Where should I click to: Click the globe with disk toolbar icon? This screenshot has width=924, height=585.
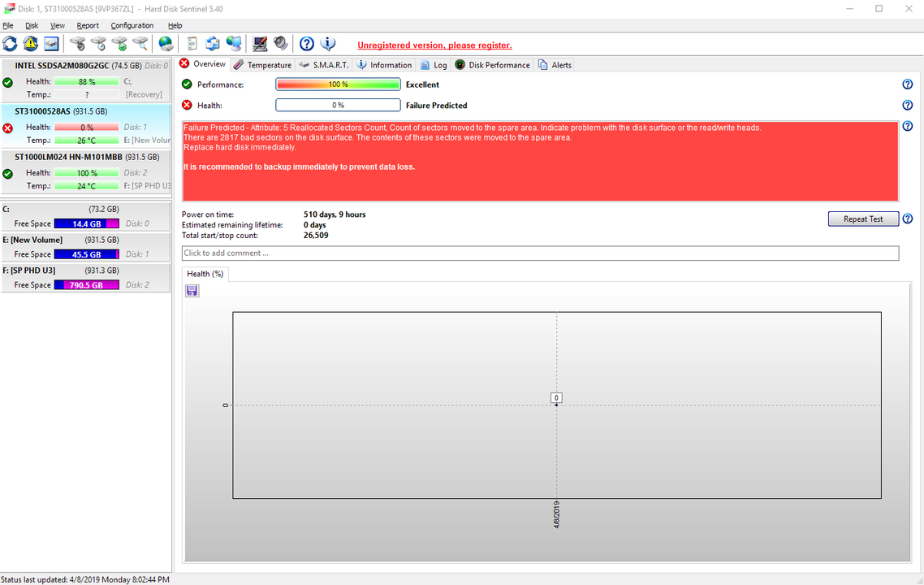(166, 44)
